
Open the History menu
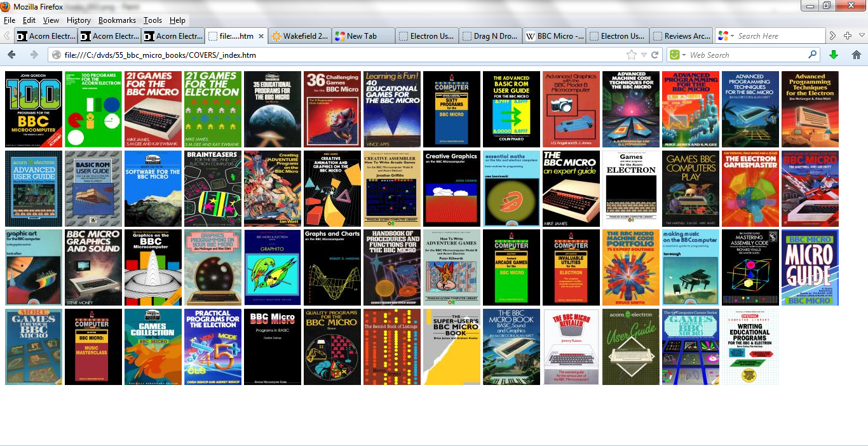click(79, 20)
